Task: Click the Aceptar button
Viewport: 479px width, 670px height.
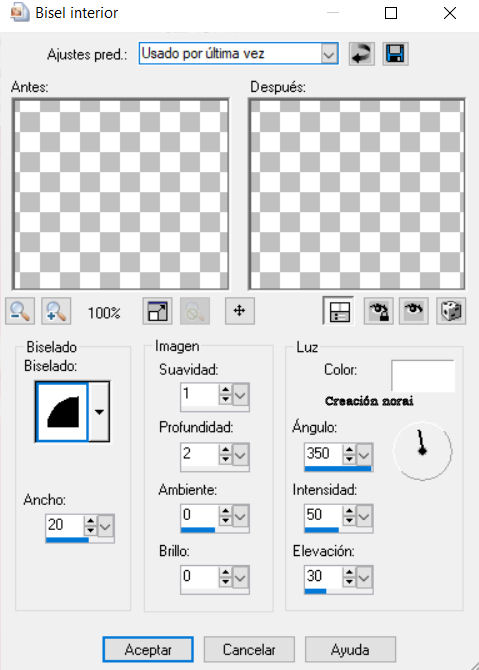Action: (x=148, y=649)
